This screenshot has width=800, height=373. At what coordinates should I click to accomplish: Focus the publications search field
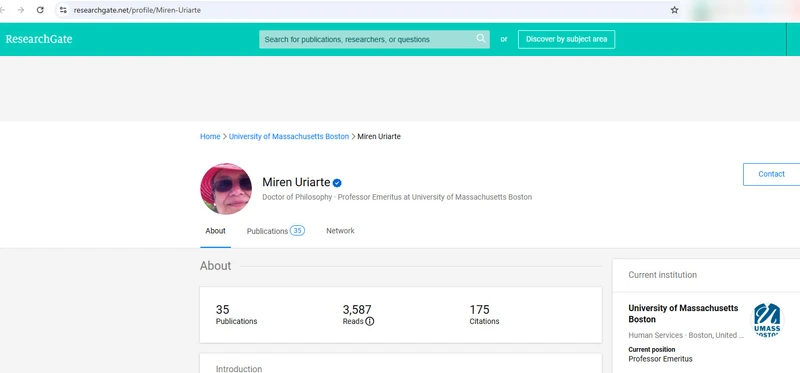pos(374,39)
